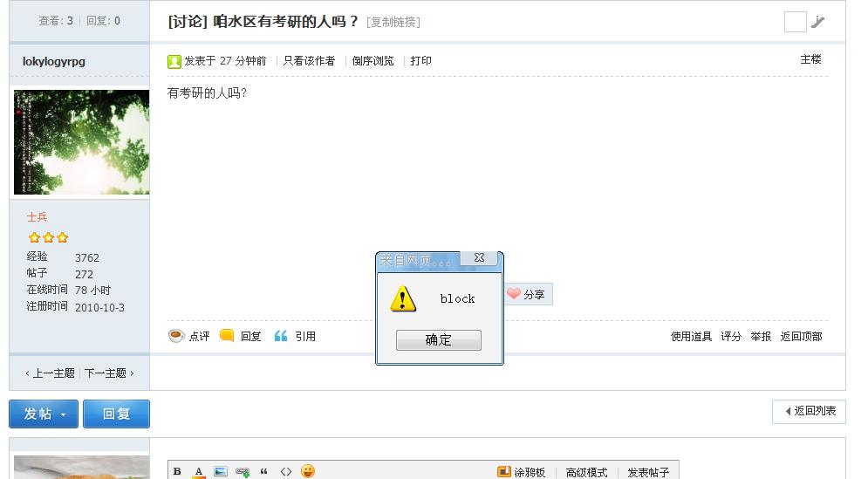Viewport: 868px width, 479px height.
Task: Open 点评 with the coffee cup icon
Action: click(176, 336)
